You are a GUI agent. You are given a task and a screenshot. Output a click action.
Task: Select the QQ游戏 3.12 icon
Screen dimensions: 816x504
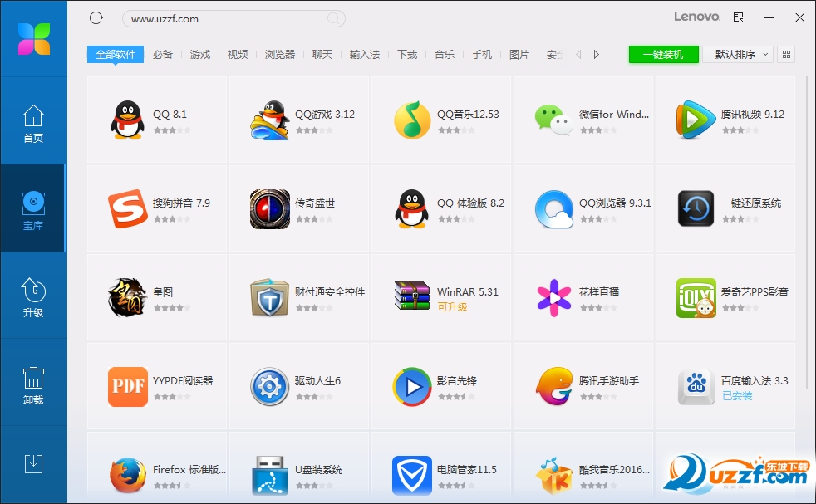(x=269, y=120)
